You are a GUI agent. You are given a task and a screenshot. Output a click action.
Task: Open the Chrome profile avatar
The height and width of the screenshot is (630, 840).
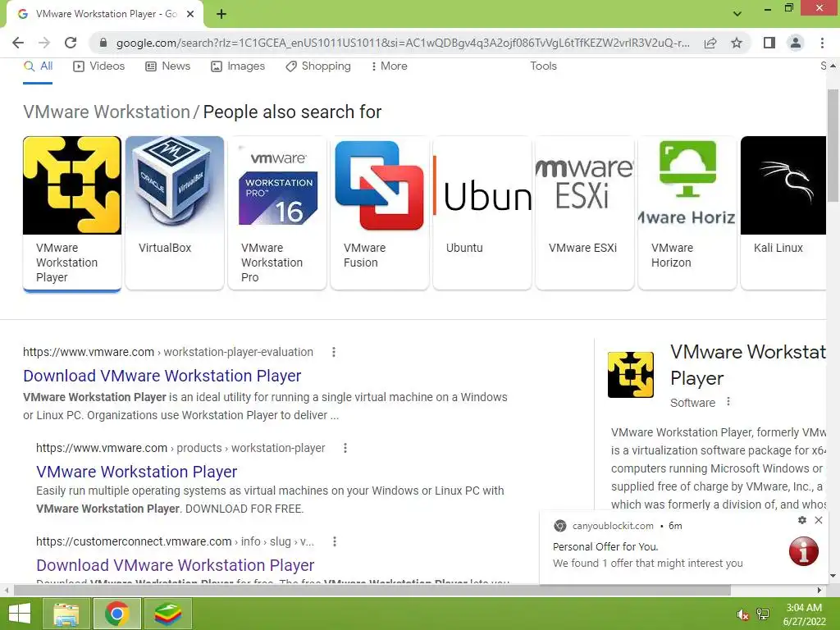click(x=796, y=43)
